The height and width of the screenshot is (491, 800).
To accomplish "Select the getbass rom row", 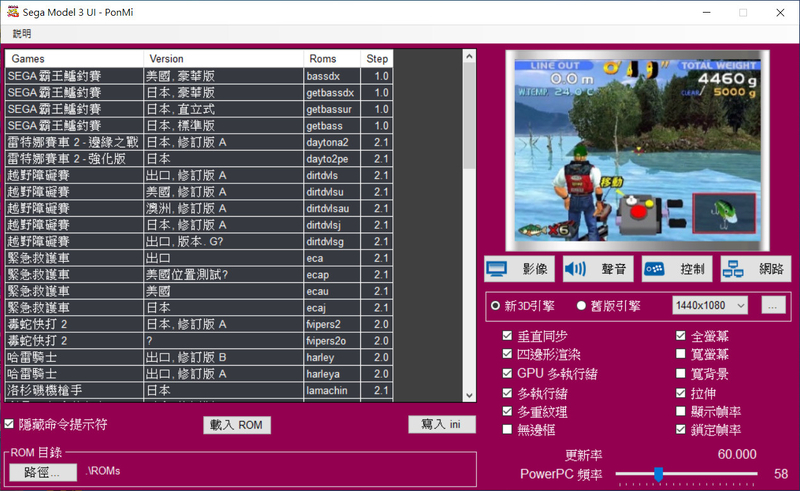I will coord(199,126).
